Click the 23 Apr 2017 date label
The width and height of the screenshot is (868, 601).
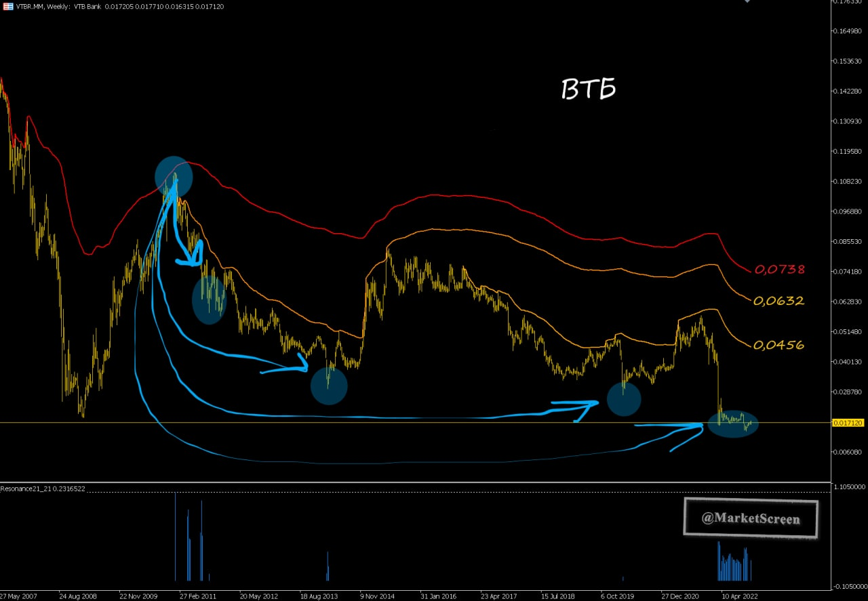[500, 597]
